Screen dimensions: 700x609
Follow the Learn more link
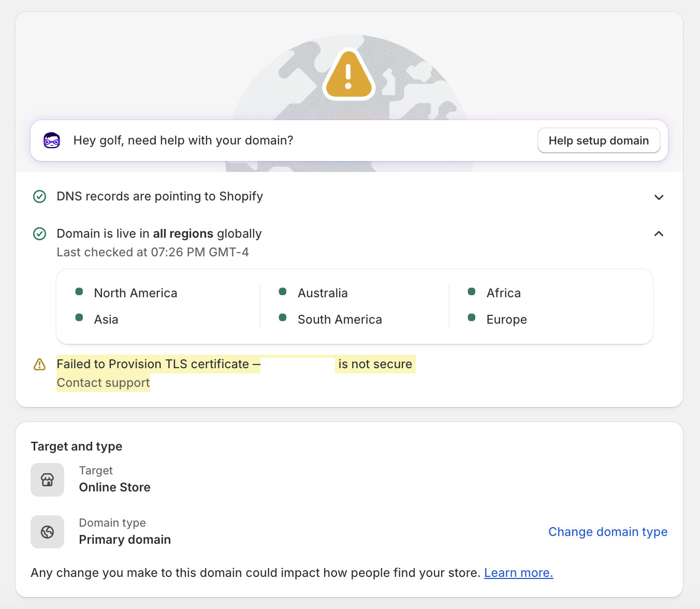coord(518,573)
